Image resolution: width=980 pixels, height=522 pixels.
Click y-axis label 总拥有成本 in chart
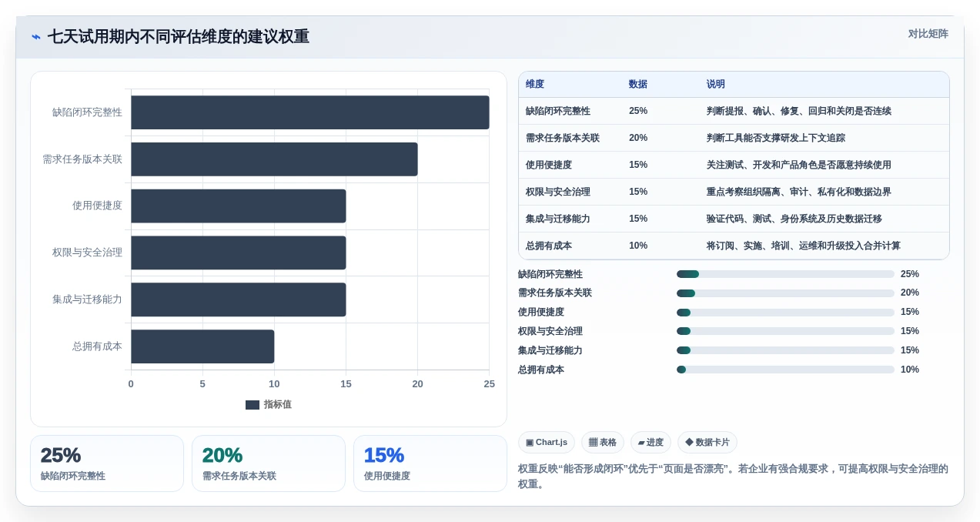click(x=97, y=346)
